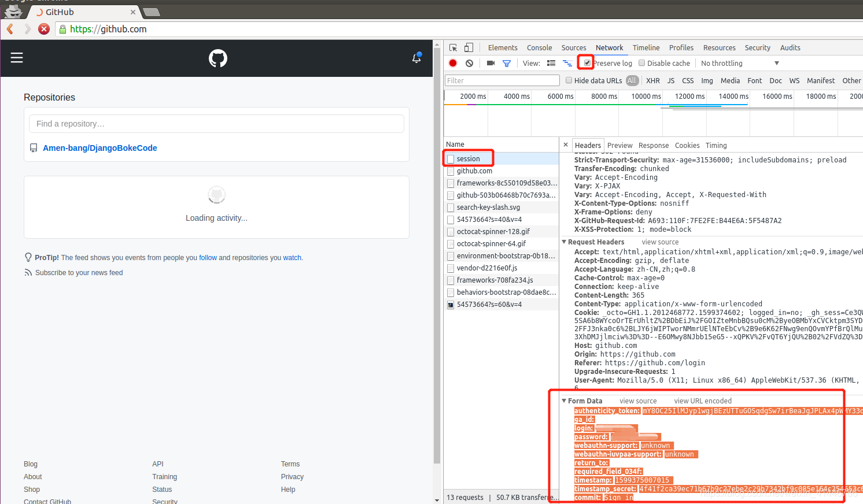Open the Timeline tab
Screen dimensions: 863x504
point(646,47)
